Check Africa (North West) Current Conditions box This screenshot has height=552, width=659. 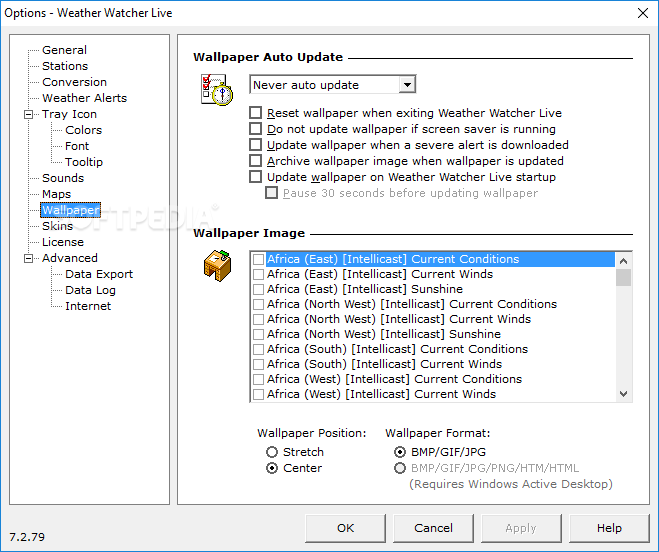258,304
